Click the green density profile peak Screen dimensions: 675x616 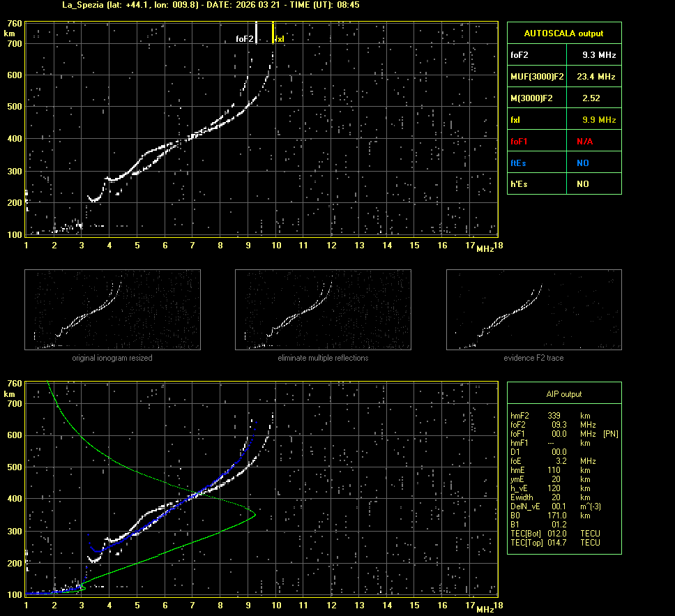255,516
